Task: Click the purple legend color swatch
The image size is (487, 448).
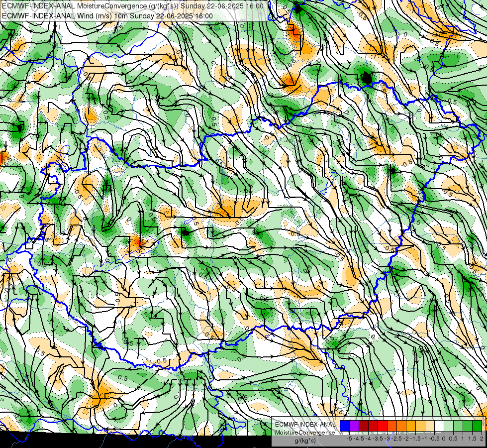Action: point(354,426)
